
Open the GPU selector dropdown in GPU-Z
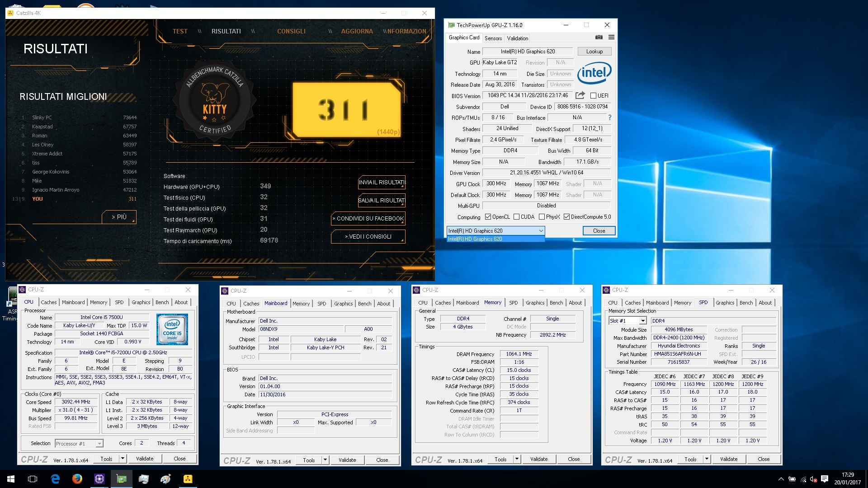495,230
